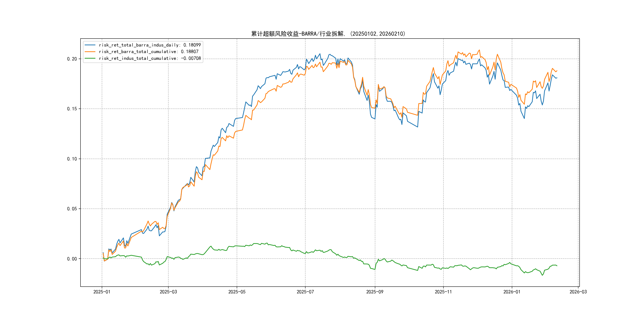Click the 2025-07 x-axis label
The width and height of the screenshot is (644, 322).
point(305,292)
